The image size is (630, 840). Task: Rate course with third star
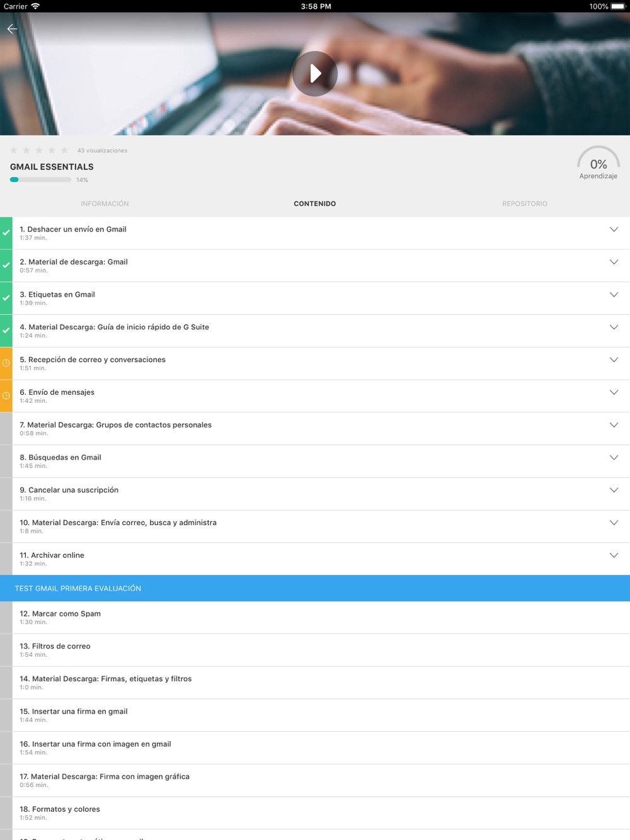tap(39, 150)
